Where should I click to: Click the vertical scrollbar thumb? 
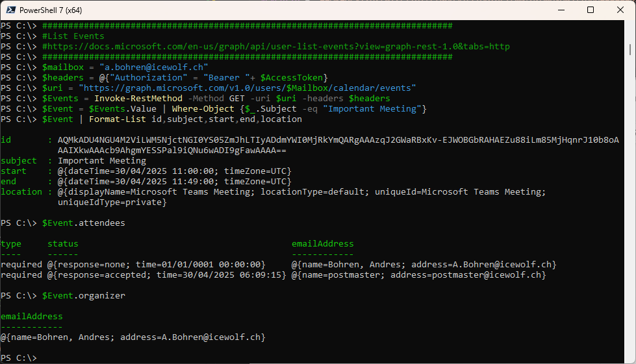click(630, 49)
